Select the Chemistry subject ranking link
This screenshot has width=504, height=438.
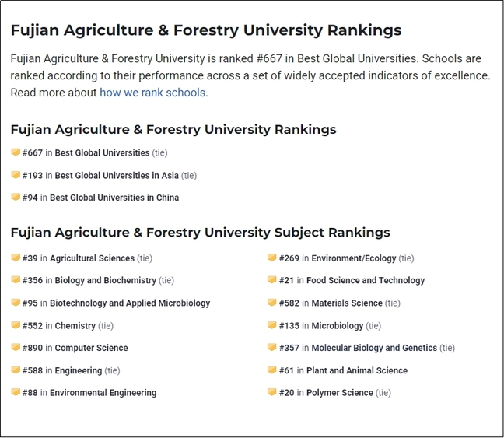(75, 326)
